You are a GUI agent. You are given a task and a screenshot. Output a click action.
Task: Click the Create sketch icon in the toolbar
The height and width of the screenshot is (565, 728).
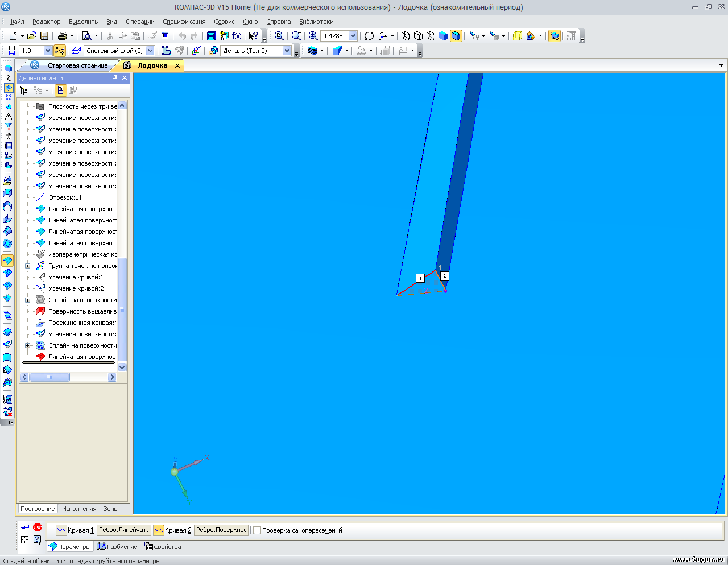[166, 51]
